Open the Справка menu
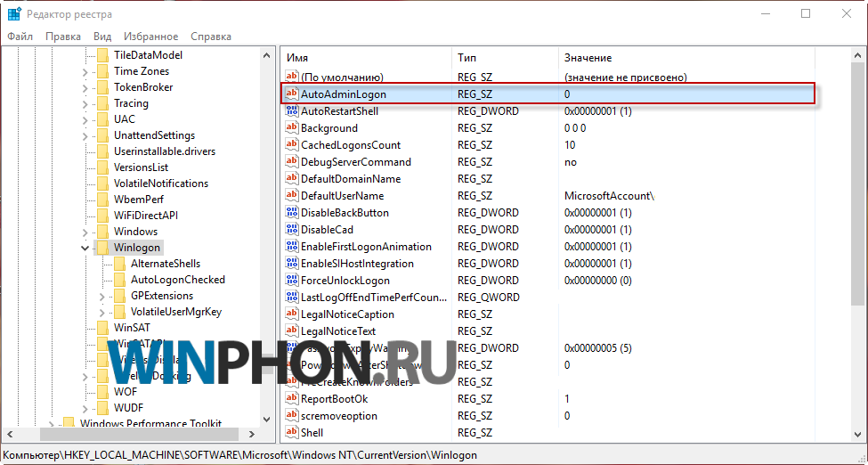This screenshot has height=465, width=868. pyautogui.click(x=210, y=37)
